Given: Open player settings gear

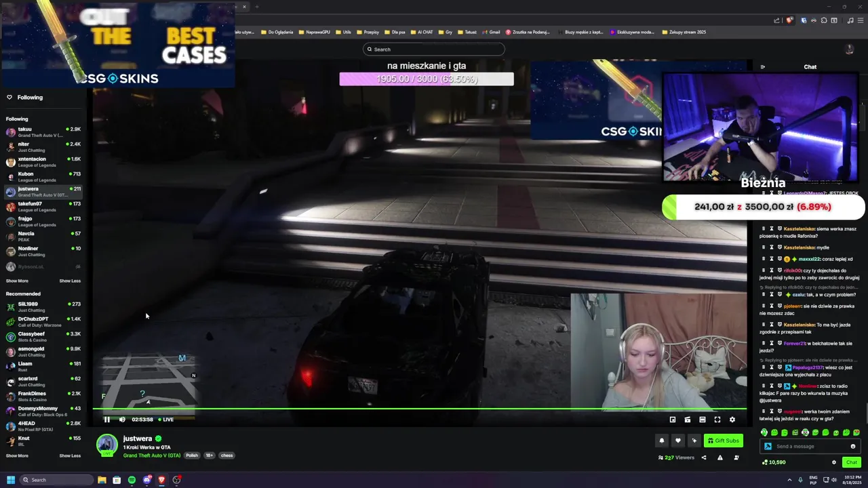Looking at the screenshot, I should point(732,420).
